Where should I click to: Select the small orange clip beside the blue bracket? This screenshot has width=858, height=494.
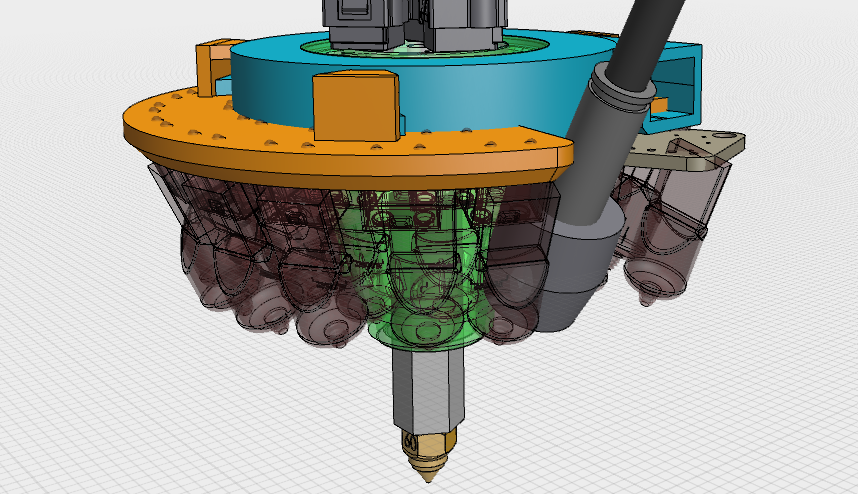point(659,101)
